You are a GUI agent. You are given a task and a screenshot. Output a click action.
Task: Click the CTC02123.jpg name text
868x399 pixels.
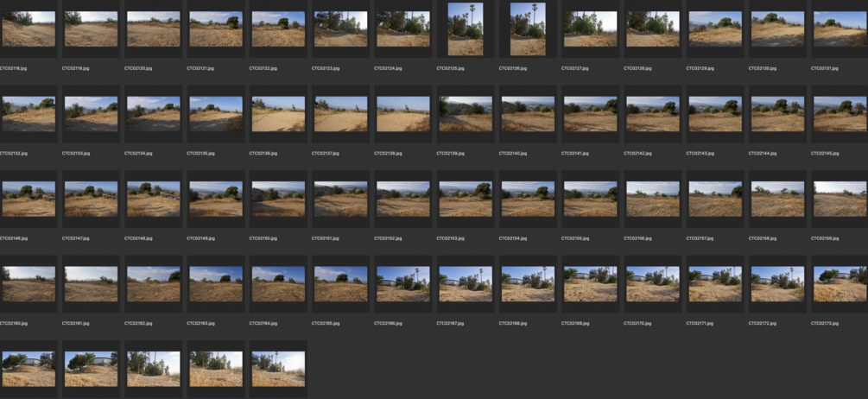326,68
